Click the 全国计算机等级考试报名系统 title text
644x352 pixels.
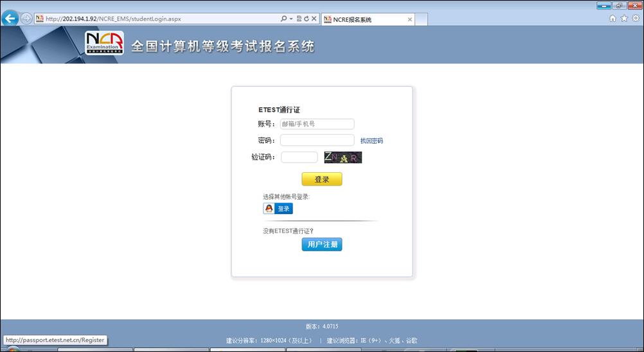(223, 46)
